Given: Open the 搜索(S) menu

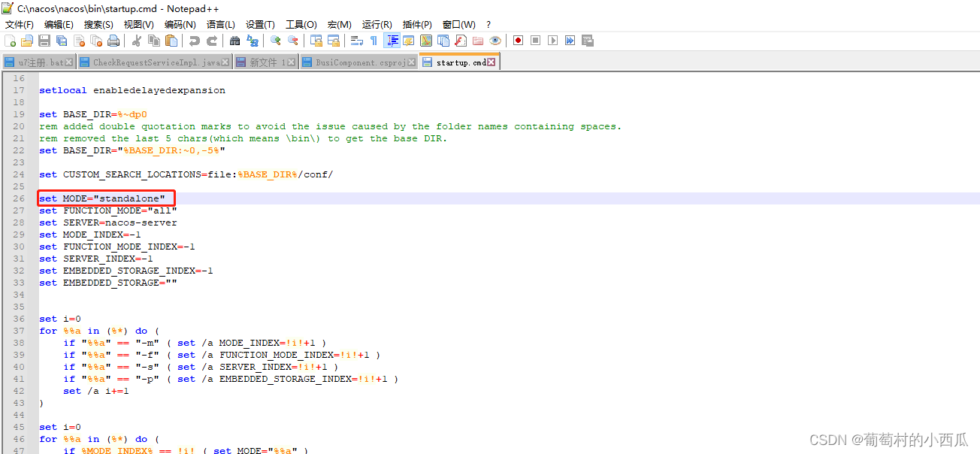Looking at the screenshot, I should pyautogui.click(x=98, y=25).
